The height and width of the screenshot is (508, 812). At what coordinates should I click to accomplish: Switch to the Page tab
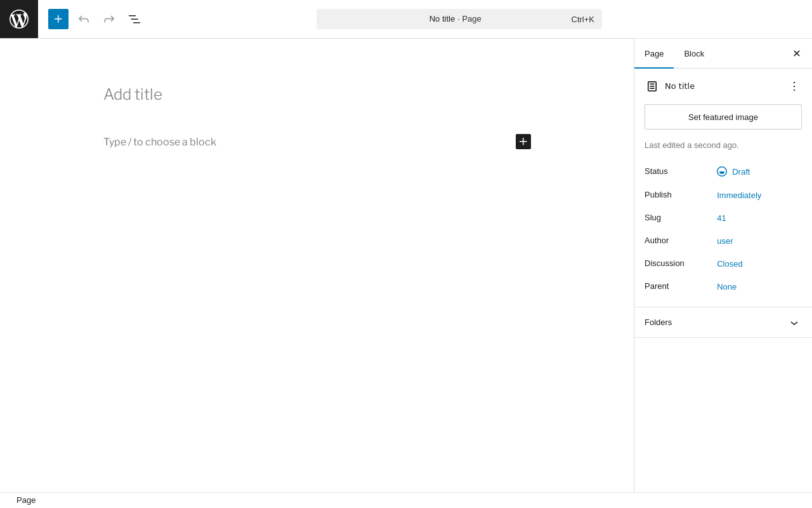[x=654, y=54]
